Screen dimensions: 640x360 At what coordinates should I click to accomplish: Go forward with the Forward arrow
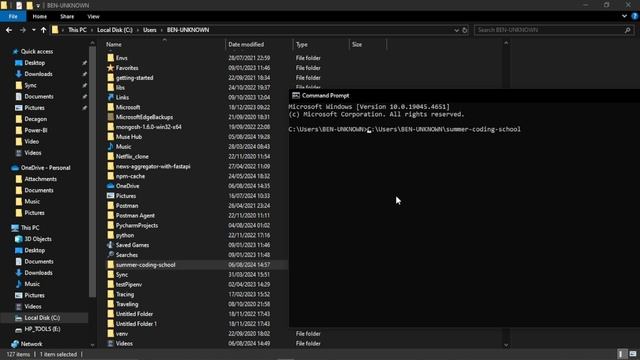(x=23, y=30)
